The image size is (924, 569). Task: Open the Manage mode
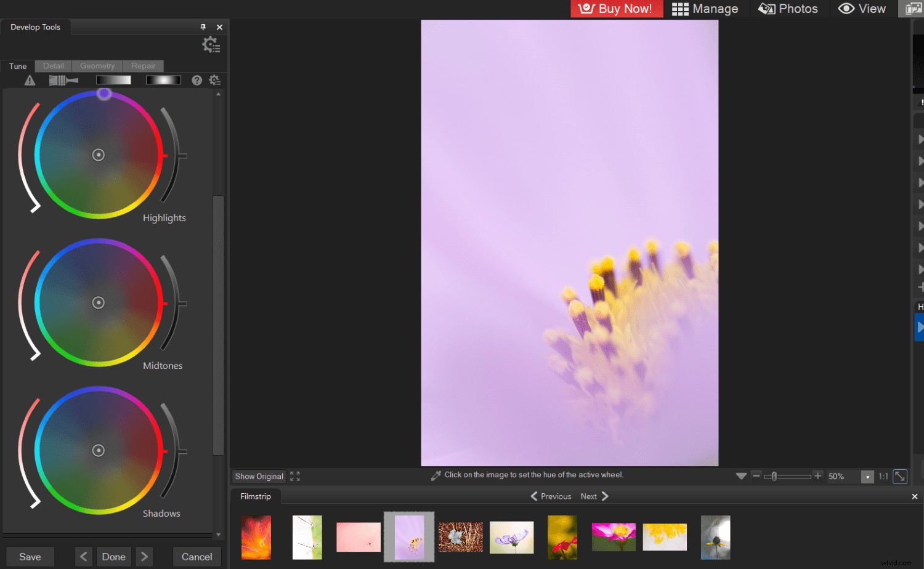click(x=705, y=9)
